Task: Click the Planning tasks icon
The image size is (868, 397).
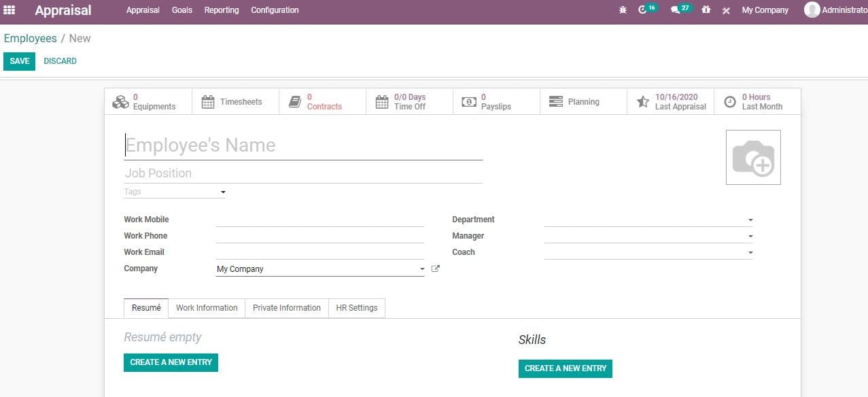Action: point(556,102)
